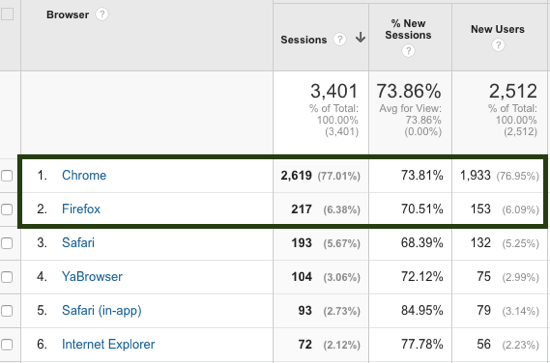The width and height of the screenshot is (550, 363).
Task: Open the New Users help icon
Action: coord(498,45)
